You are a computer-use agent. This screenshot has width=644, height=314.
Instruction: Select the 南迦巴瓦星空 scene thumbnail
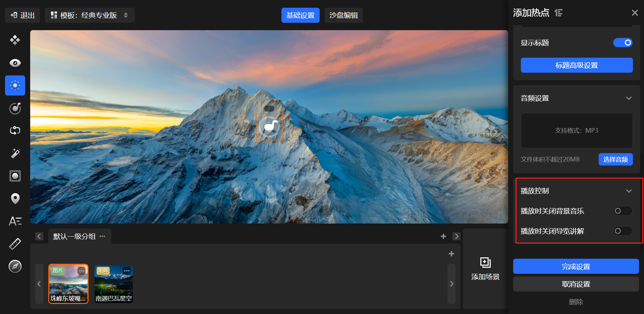click(x=114, y=284)
